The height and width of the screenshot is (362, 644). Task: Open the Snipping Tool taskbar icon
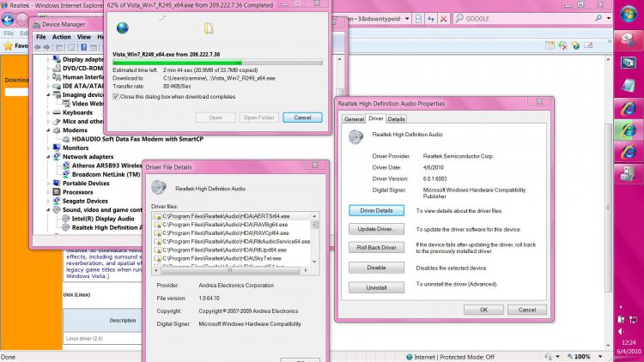pos(629,40)
